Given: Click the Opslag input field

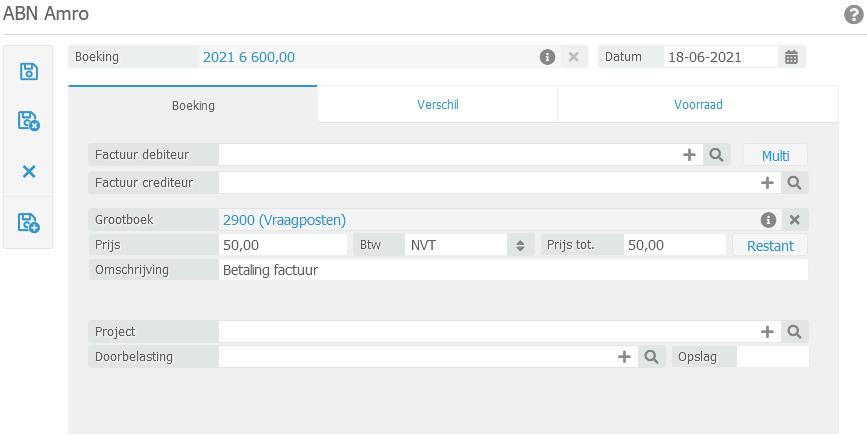Looking at the screenshot, I should (772, 356).
